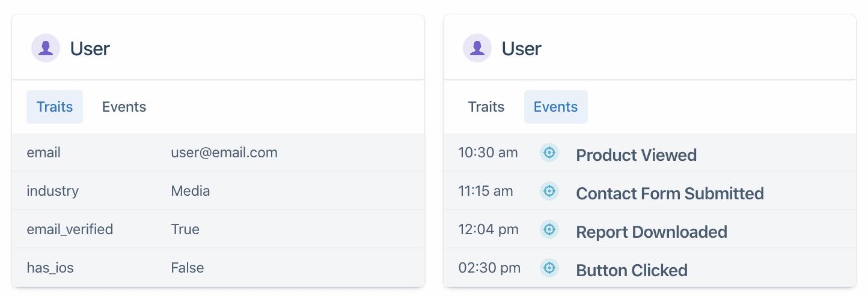The image size is (868, 299).
Task: Click target icon beside Button Clicked
Action: [549, 268]
